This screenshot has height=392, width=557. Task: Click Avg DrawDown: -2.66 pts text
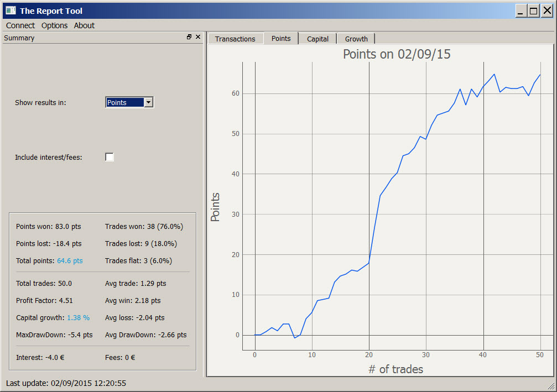(x=145, y=335)
